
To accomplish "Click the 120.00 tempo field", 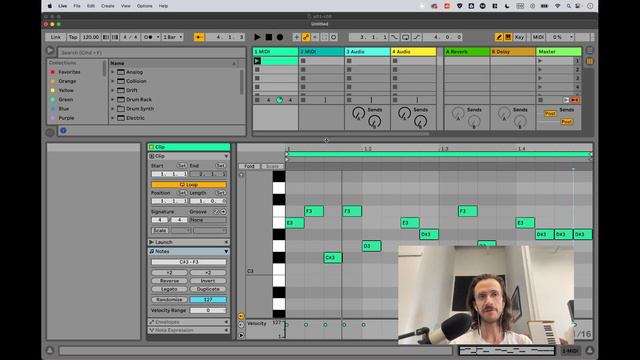I will (x=91, y=37).
